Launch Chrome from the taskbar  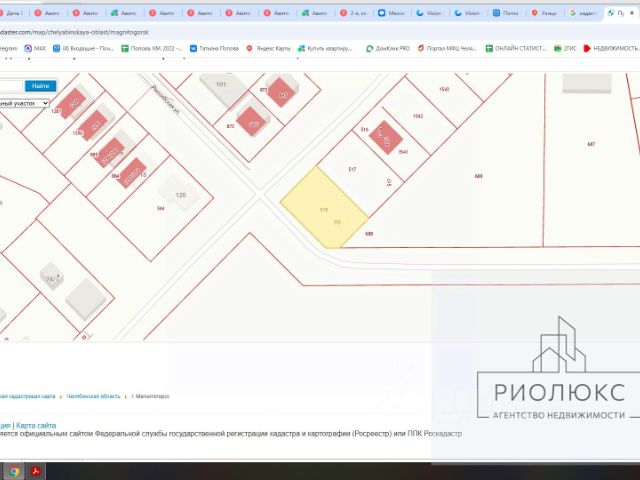click(x=14, y=472)
